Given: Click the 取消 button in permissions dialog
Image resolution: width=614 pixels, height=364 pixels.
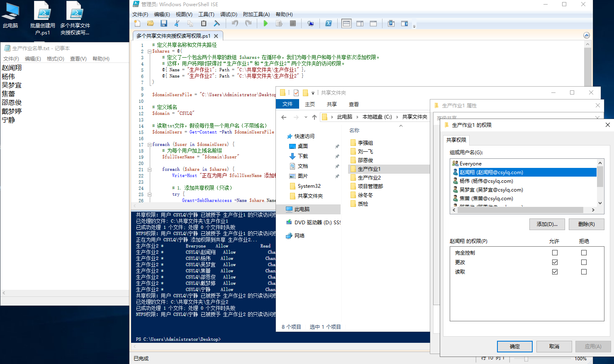Looking at the screenshot, I should [x=554, y=346].
